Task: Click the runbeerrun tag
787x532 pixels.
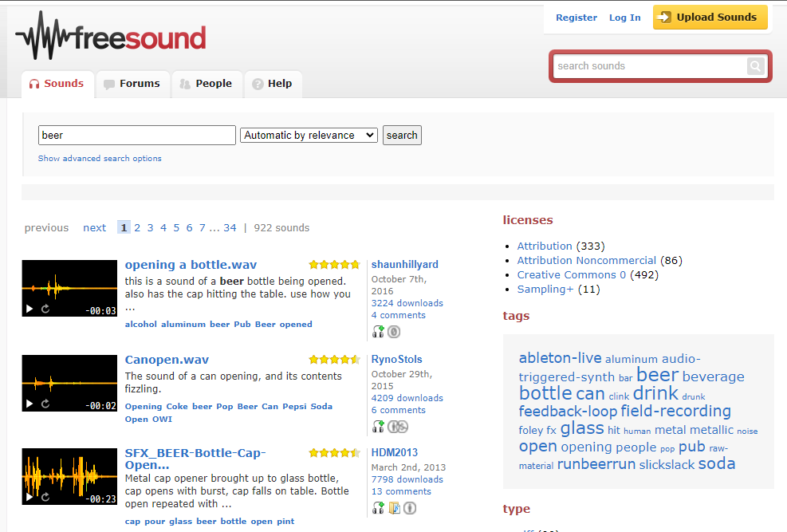Action: point(596,463)
